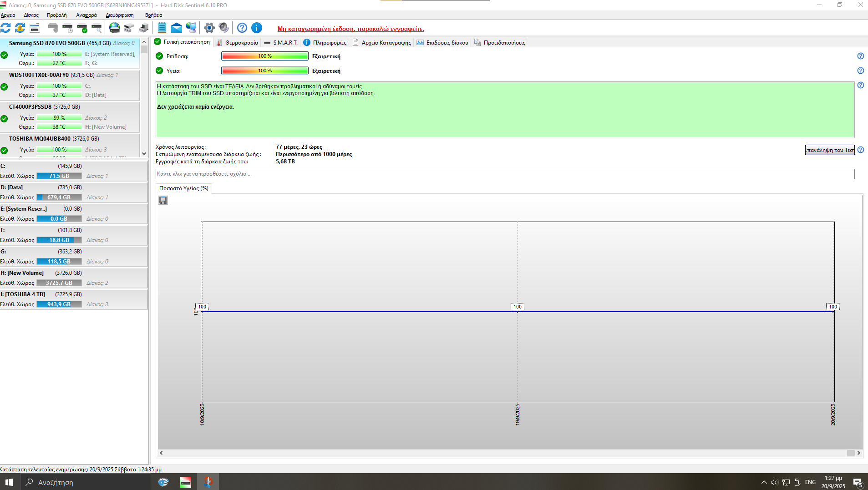Open Hard Disk Sentinel from the taskbar
Image resolution: width=868 pixels, height=490 pixels.
click(186, 482)
